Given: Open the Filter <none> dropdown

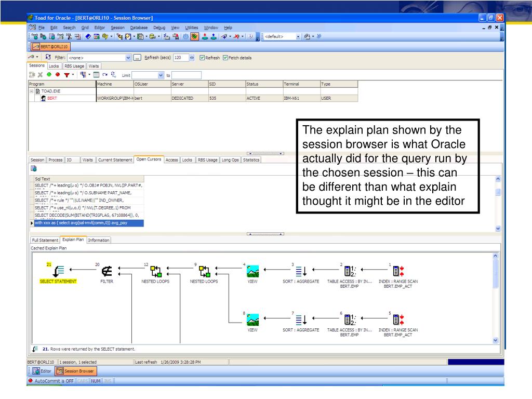Looking at the screenshot, I should point(128,58).
